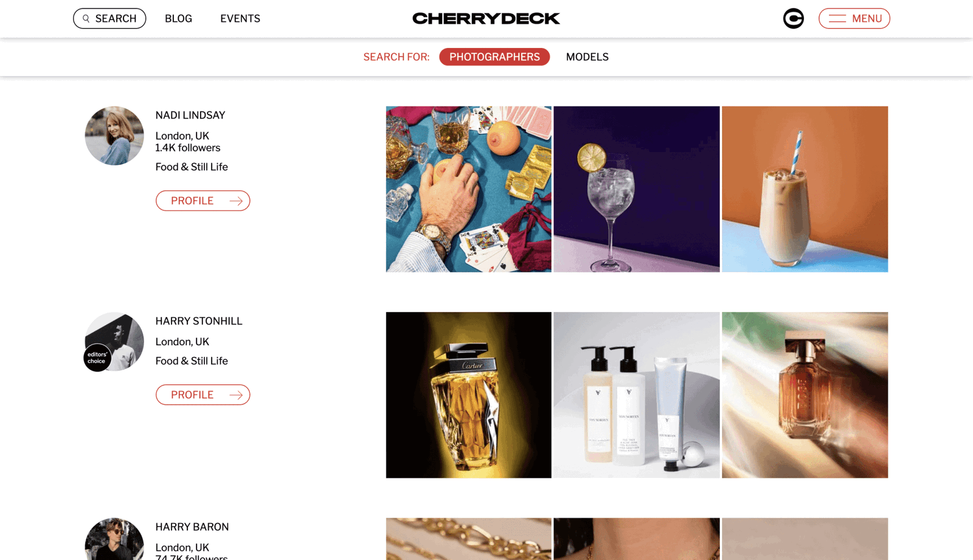Go to the Events page

240,19
